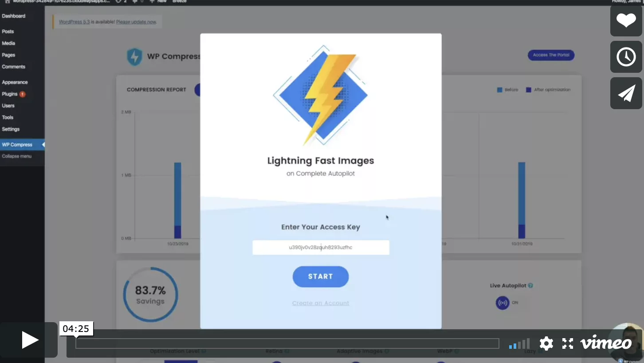
Task: Click the 10/23/2019 chart date label
Action: point(178,244)
